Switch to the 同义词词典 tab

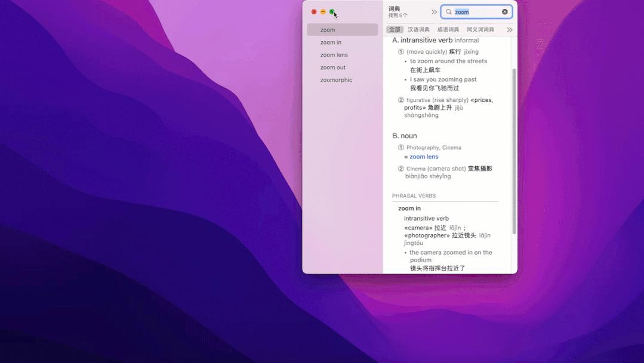pyautogui.click(x=480, y=29)
